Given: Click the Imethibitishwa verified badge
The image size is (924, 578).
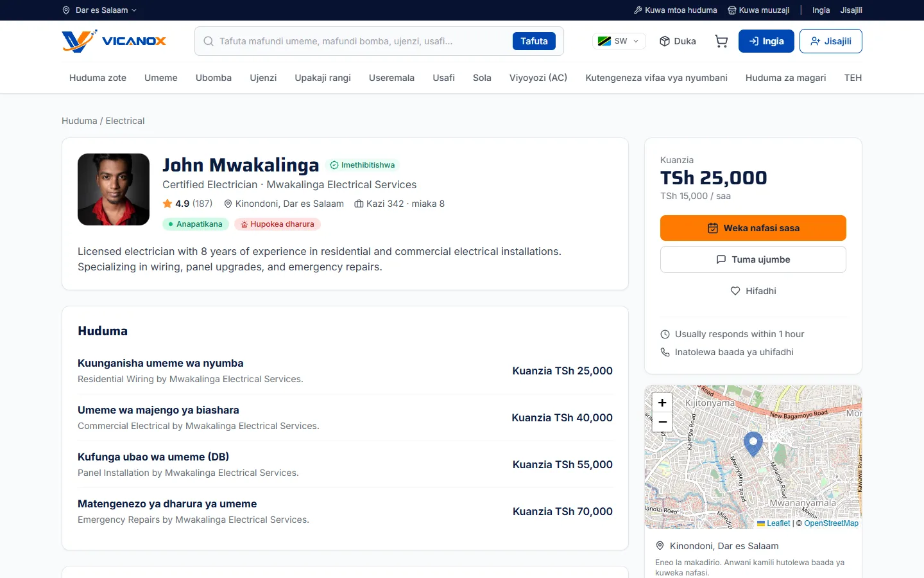Looking at the screenshot, I should tap(363, 165).
